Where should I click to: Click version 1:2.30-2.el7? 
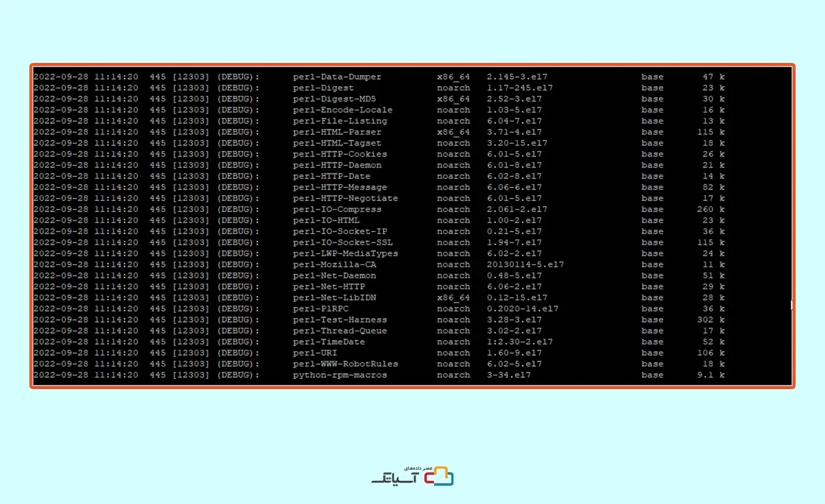pyautogui.click(x=520, y=341)
